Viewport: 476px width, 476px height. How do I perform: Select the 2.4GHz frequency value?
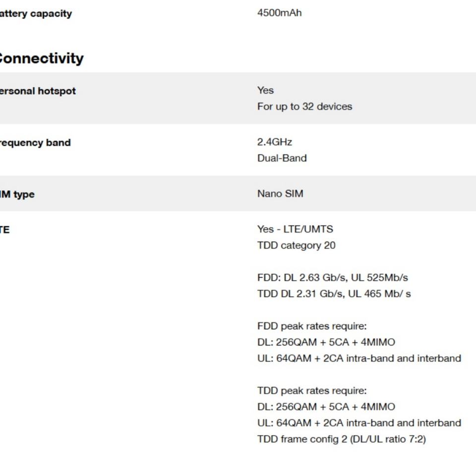pyautogui.click(x=275, y=142)
